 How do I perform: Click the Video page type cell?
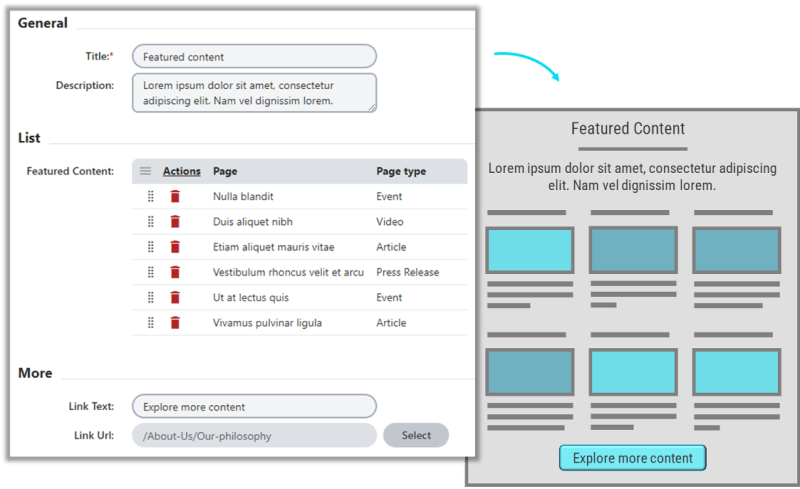pos(390,222)
